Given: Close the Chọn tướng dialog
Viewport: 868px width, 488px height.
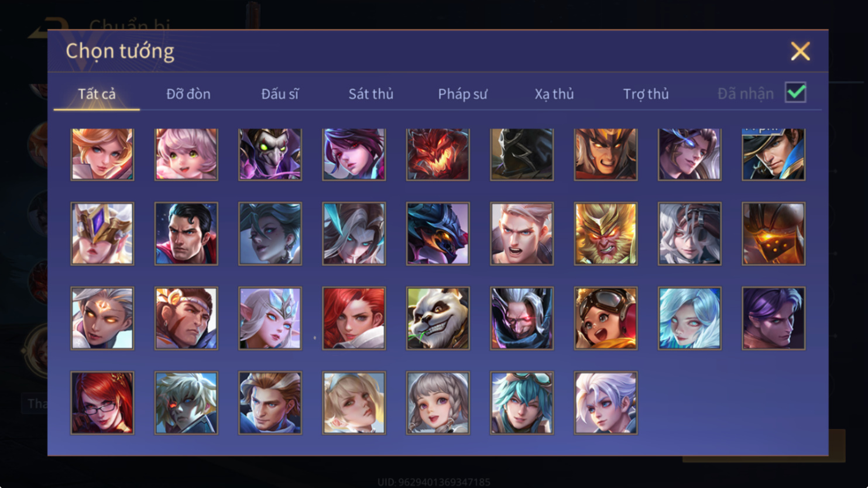Looking at the screenshot, I should [x=800, y=51].
